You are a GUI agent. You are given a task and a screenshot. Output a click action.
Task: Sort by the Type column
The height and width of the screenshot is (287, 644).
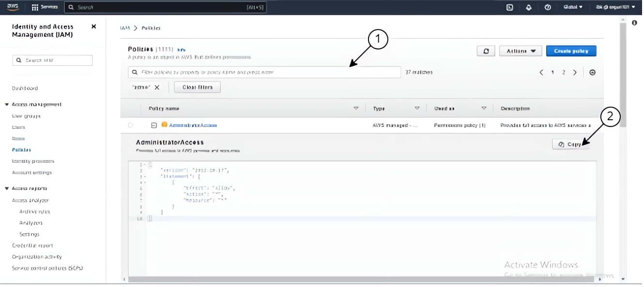[x=417, y=109]
